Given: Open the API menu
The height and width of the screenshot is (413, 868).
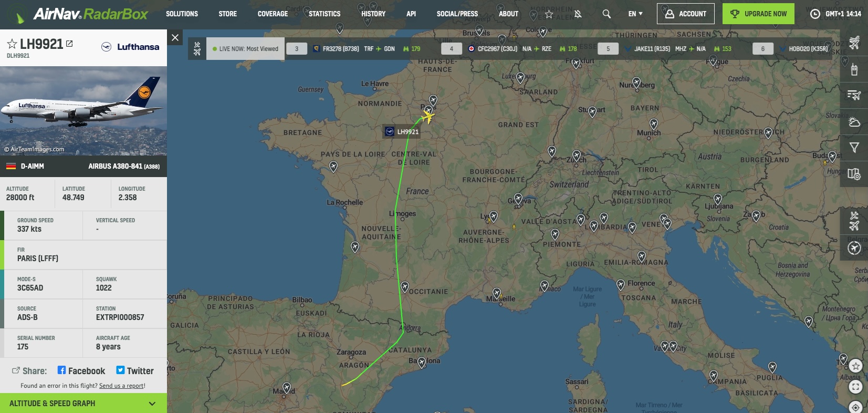Looking at the screenshot, I should [411, 14].
